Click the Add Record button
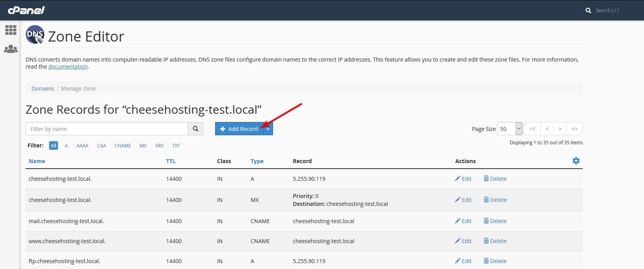644x269 pixels. (x=239, y=129)
